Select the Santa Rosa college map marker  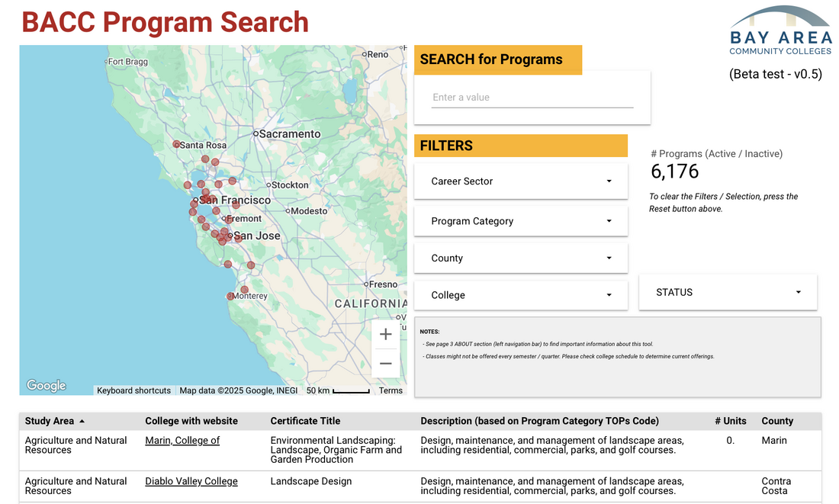(176, 144)
